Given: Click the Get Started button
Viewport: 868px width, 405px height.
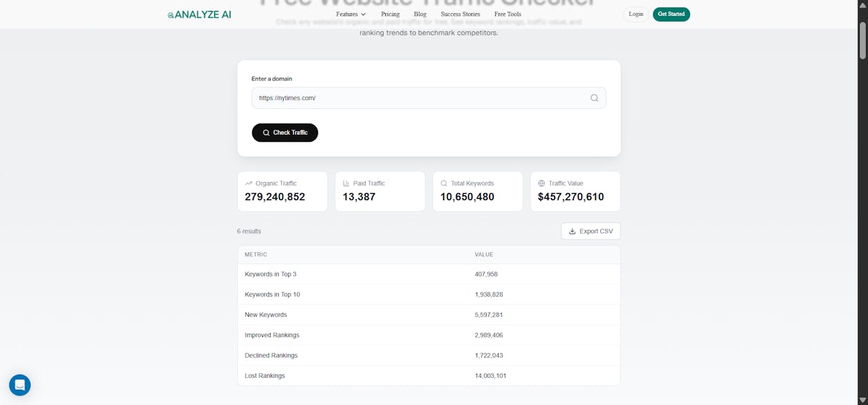Looking at the screenshot, I should click(671, 14).
